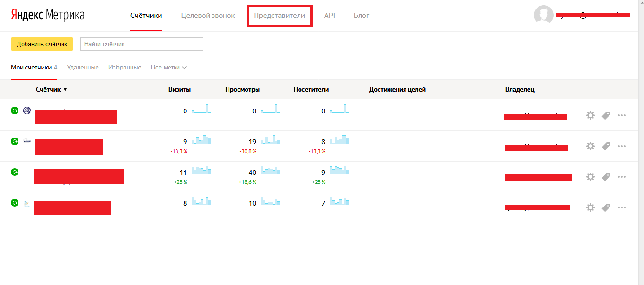Click 'Добавить счётчик' button
The height and width of the screenshot is (285, 644).
42,44
